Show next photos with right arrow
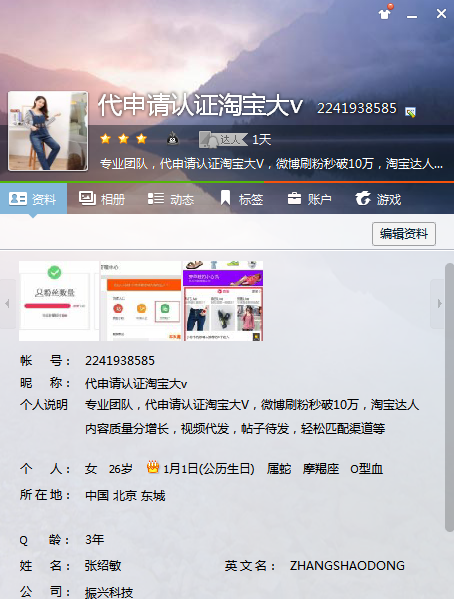Screen dimensions: 454x599 [x=438, y=304]
